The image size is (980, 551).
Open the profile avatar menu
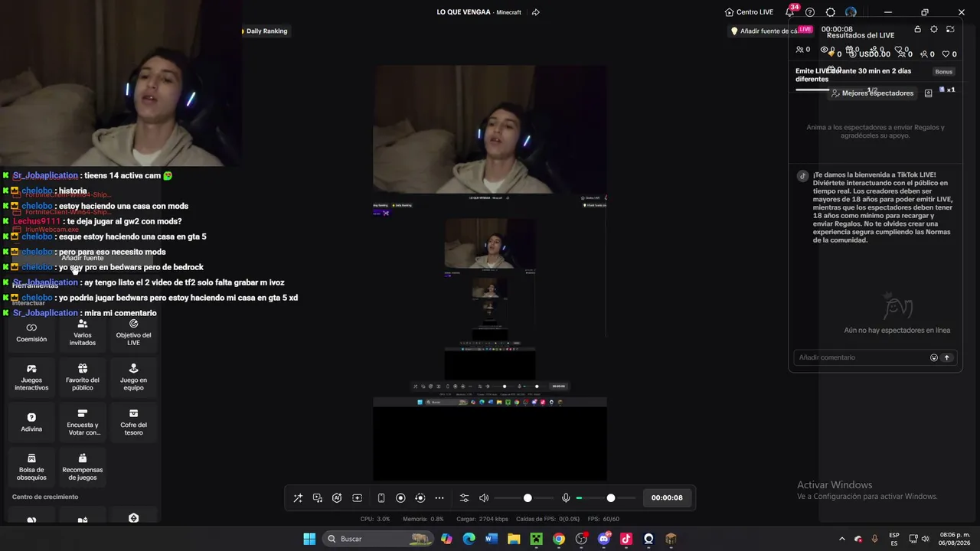coord(851,12)
